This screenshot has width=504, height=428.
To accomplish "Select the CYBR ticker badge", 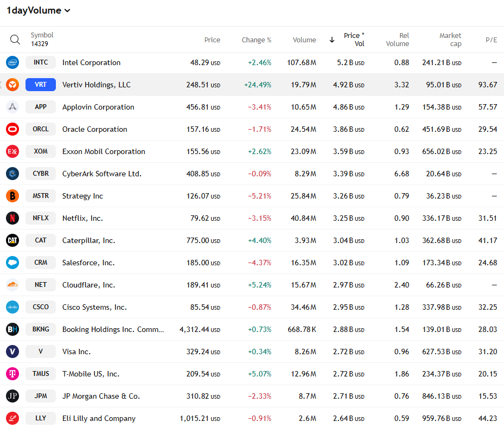I will click(41, 174).
